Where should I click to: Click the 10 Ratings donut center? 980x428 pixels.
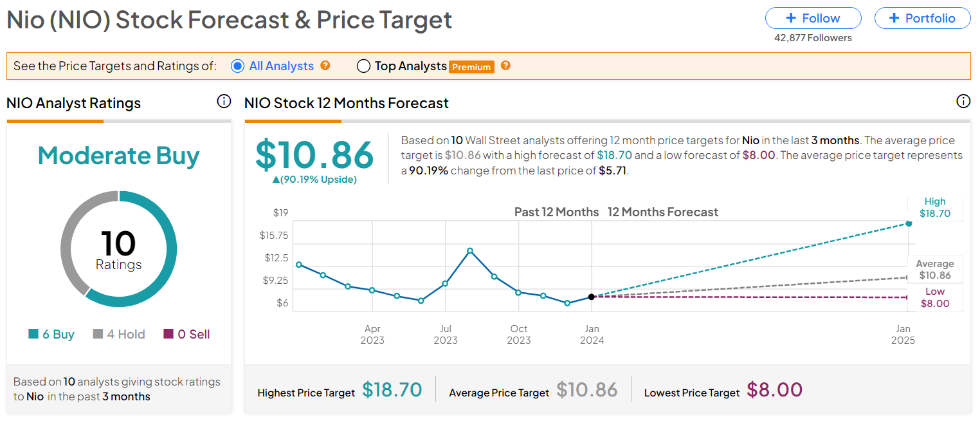click(119, 250)
